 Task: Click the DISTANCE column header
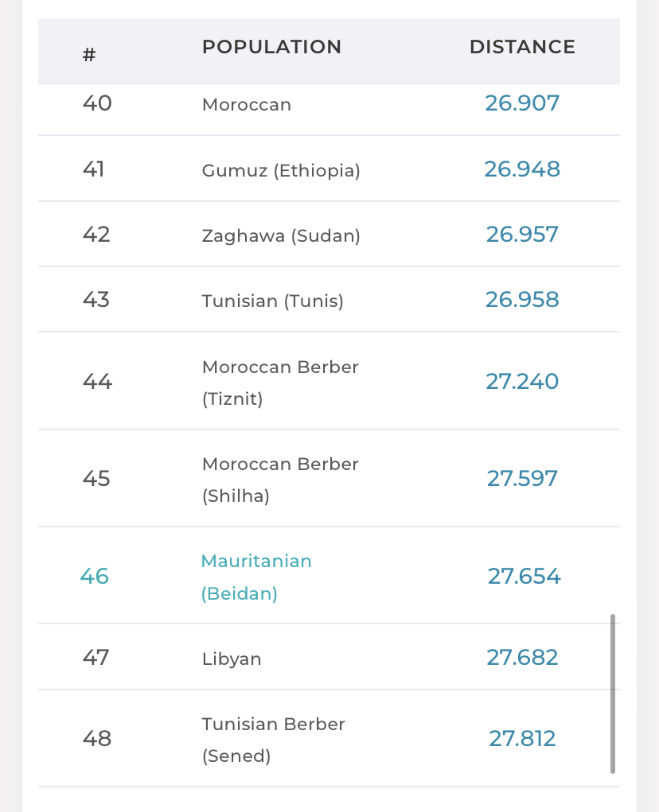click(522, 47)
